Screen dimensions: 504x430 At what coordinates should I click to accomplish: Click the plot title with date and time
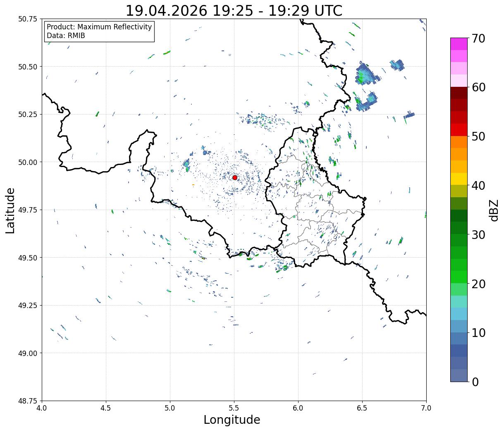234,10
